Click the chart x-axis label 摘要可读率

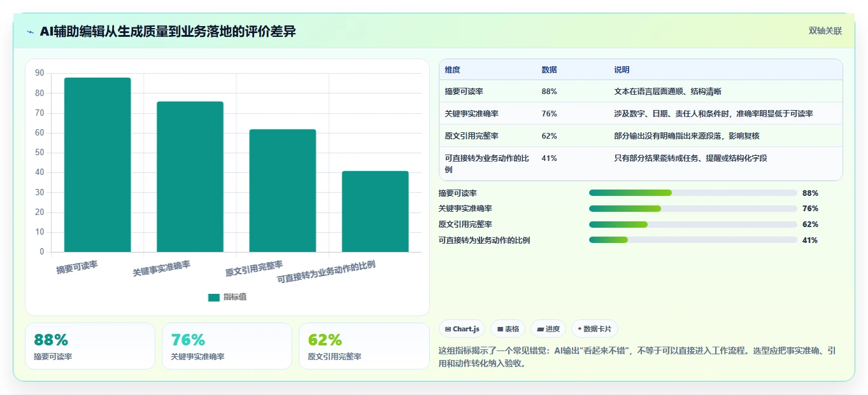pos(77,267)
